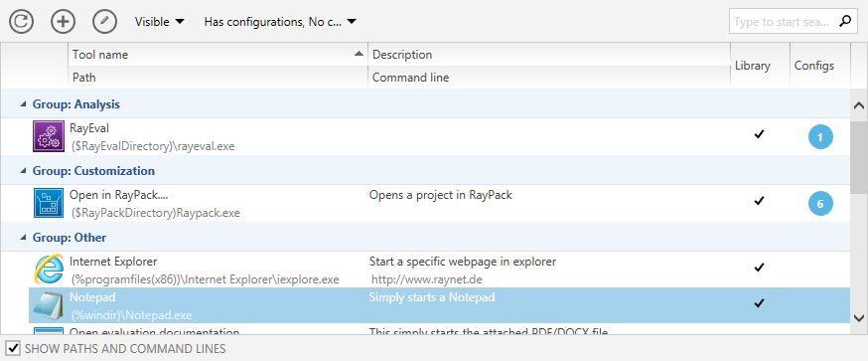Click the Description column header
868x361 pixels.
click(x=549, y=55)
